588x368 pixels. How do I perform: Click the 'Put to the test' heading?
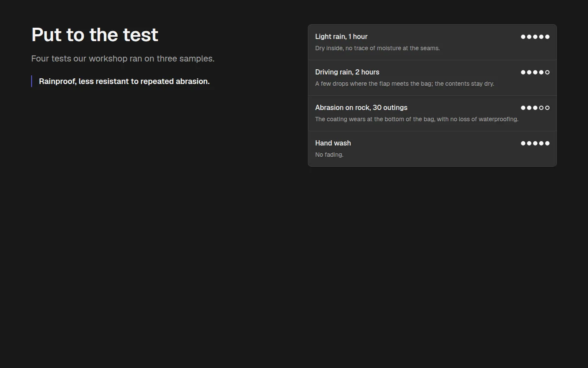click(x=95, y=35)
